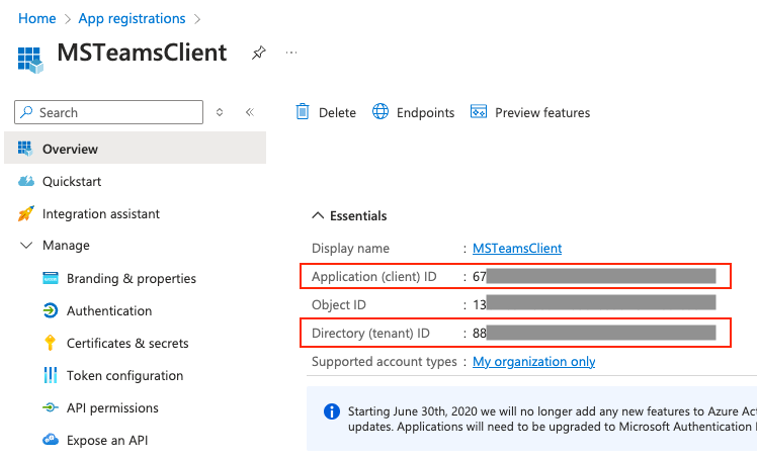Click the Endpoints globe icon

click(381, 111)
